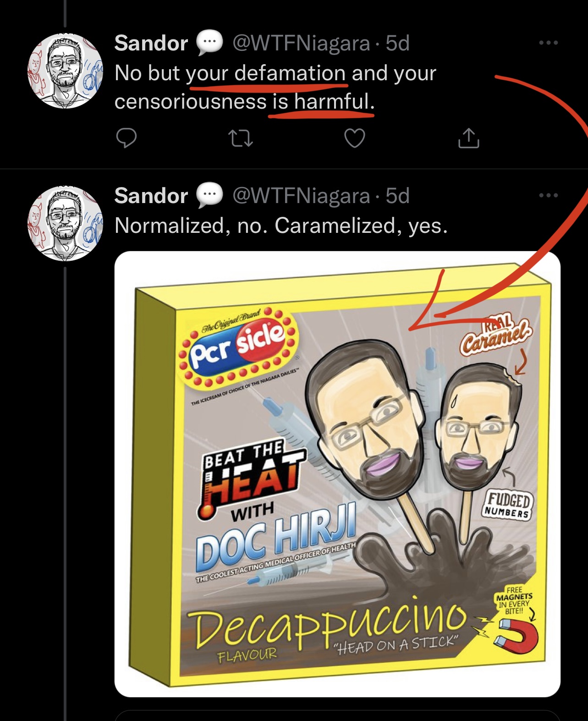Screen dimensions: 588x721
Task: Click the speech bubble emoji beside Sandor on first tweet
Action: point(209,44)
